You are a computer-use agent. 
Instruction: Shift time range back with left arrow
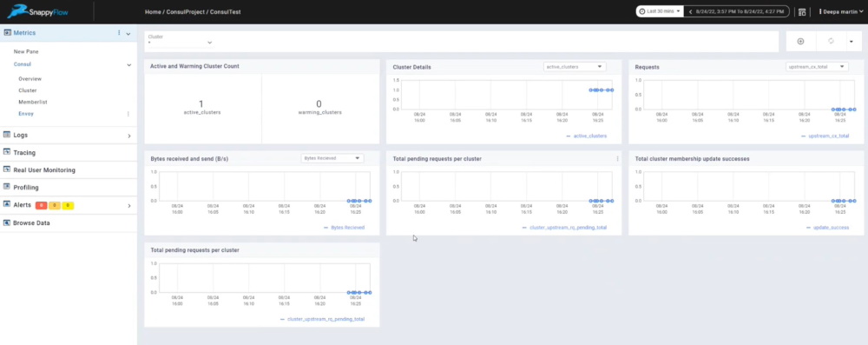click(x=690, y=11)
